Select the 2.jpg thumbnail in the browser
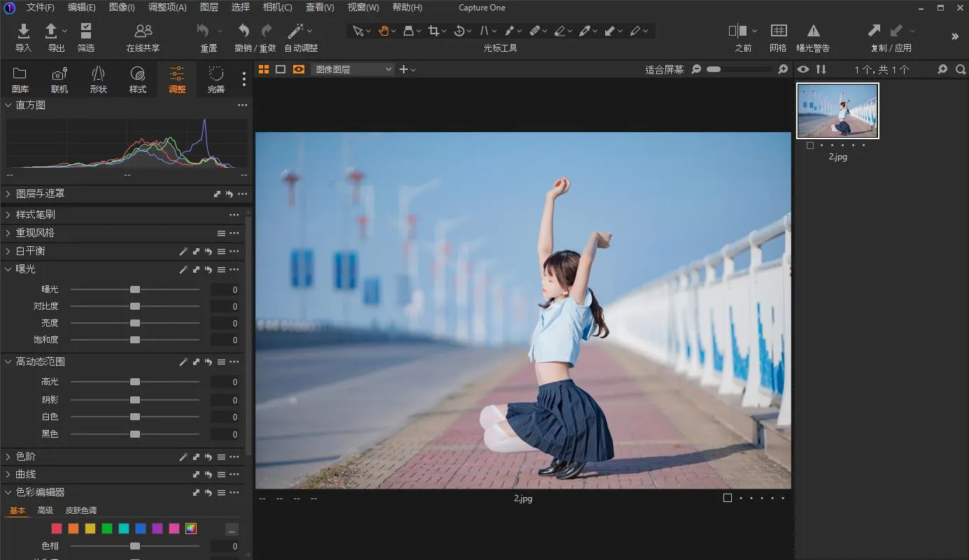Screen dimensions: 969x560 coord(837,111)
